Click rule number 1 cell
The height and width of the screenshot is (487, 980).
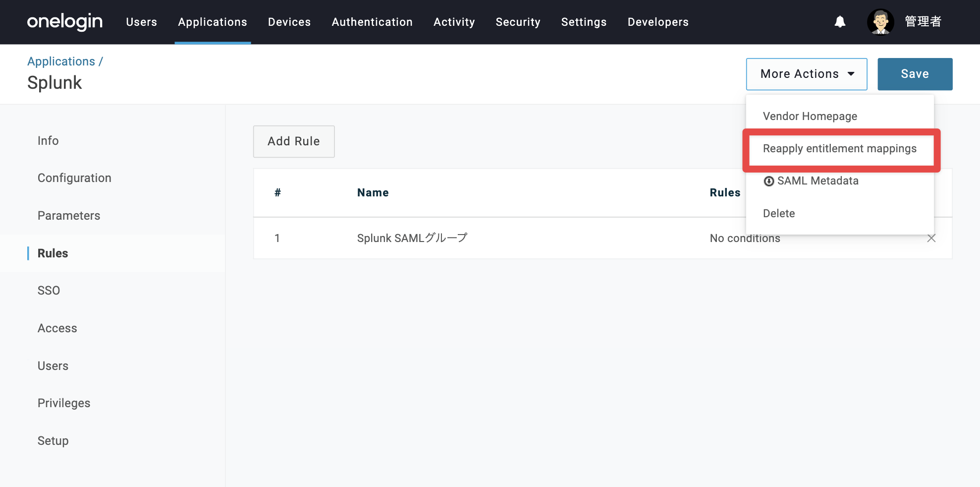pyautogui.click(x=277, y=238)
